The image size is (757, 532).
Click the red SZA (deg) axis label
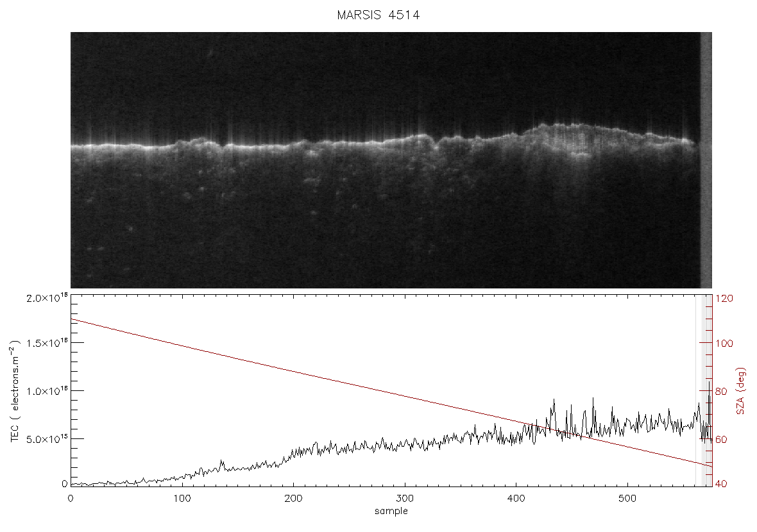[741, 391]
